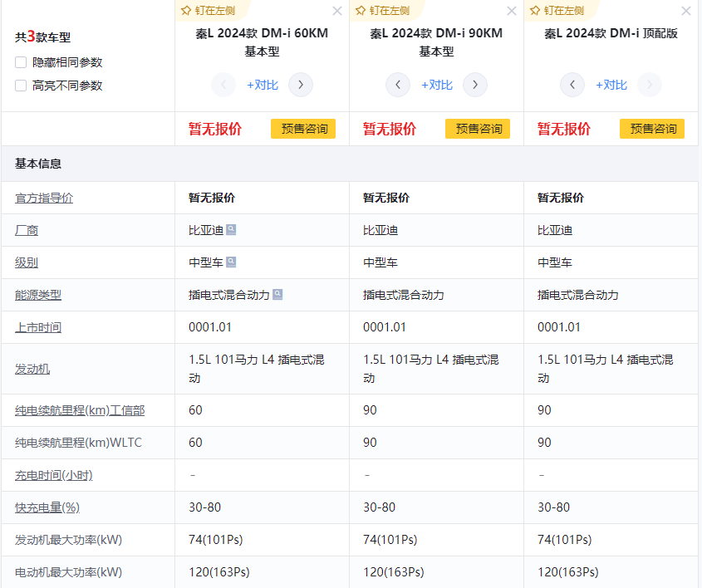Remove the 秦L DM-i 60KM column
Image resolution: width=702 pixels, height=588 pixels.
click(x=336, y=11)
